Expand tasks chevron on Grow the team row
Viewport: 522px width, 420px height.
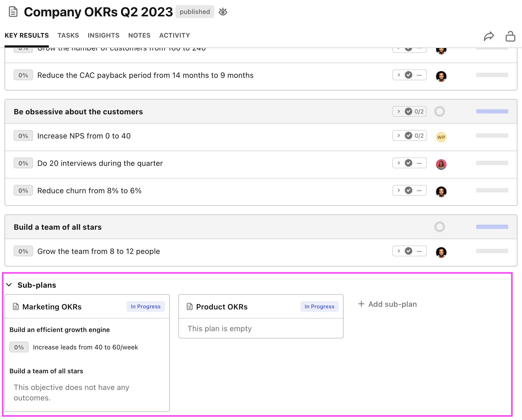tap(399, 251)
